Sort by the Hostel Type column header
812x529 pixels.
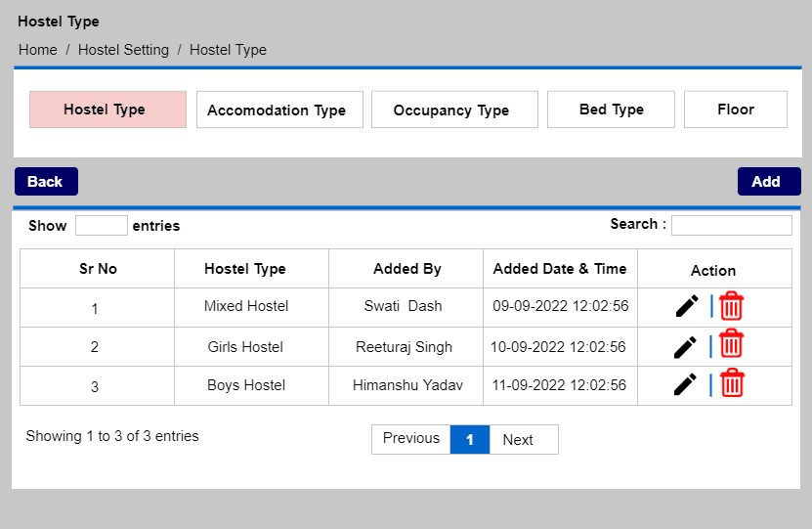click(252, 268)
